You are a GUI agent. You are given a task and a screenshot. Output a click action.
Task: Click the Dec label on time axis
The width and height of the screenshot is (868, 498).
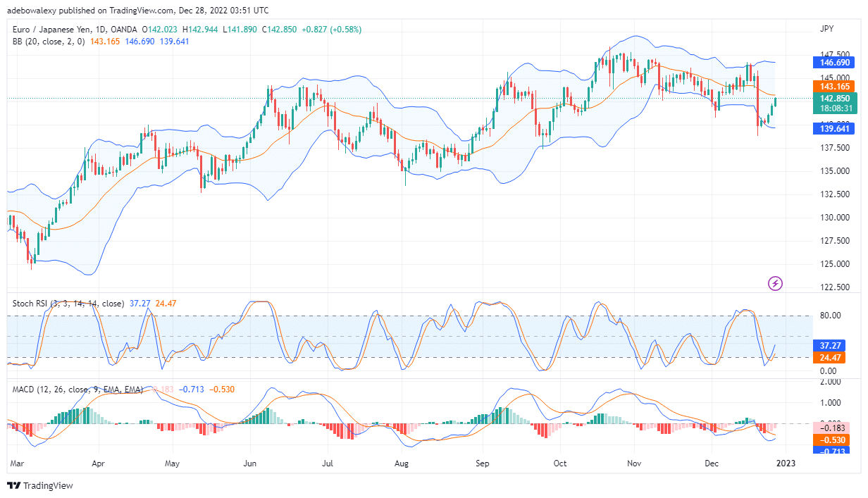coord(711,463)
